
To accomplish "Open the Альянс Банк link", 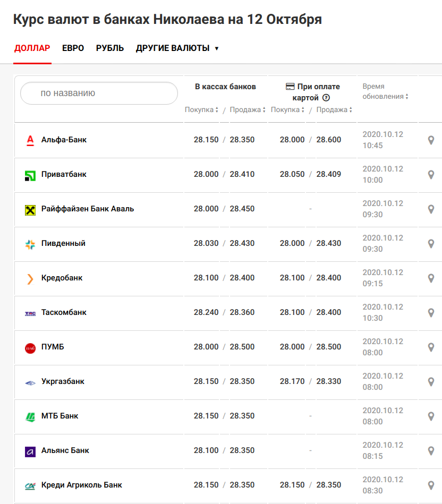I will (65, 450).
